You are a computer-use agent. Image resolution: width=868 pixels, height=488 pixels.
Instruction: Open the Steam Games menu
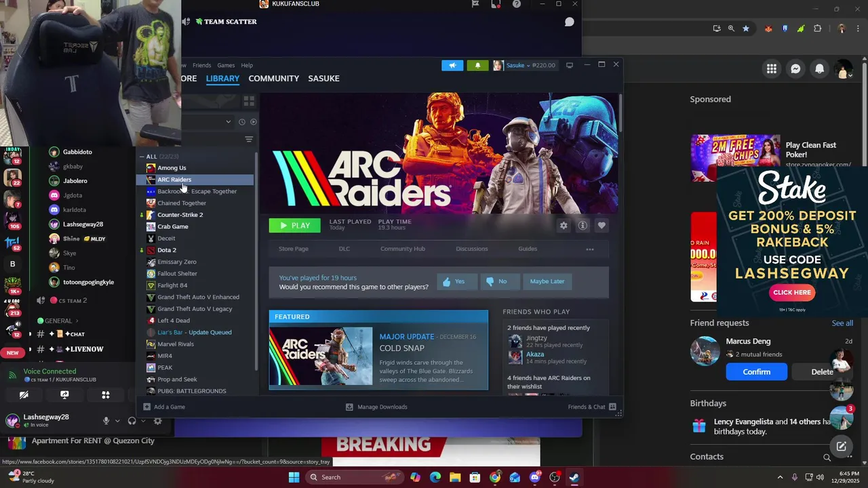click(x=226, y=65)
